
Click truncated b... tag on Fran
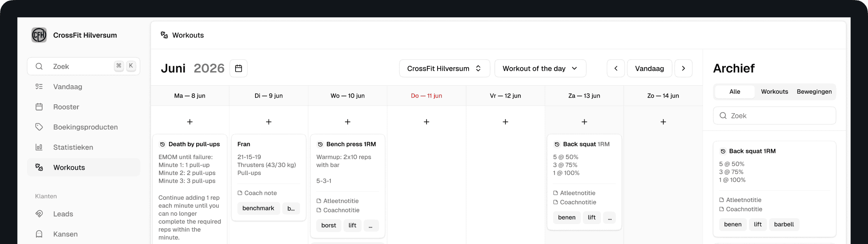[x=291, y=208]
